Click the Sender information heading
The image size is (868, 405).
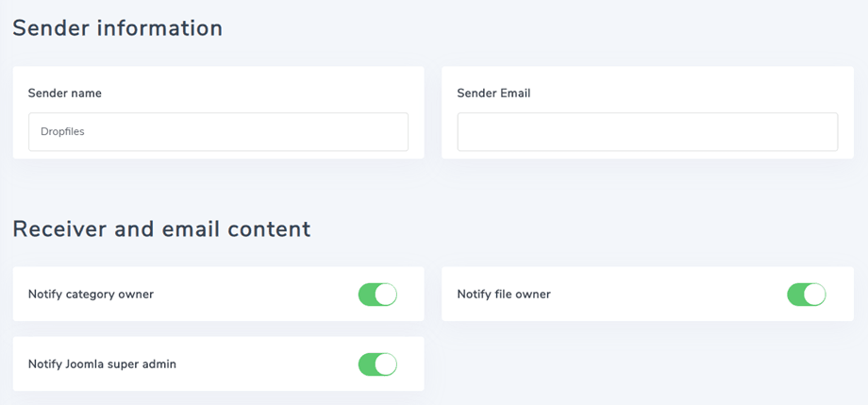coord(117,28)
